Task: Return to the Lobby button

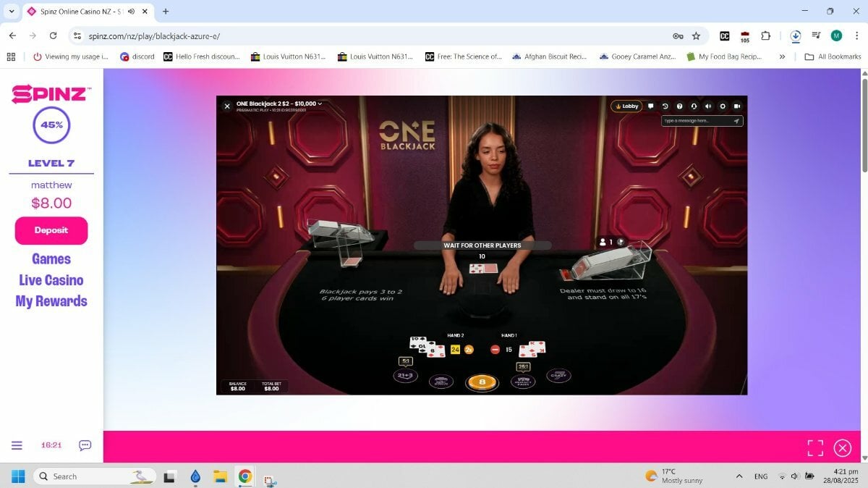Action: click(626, 106)
